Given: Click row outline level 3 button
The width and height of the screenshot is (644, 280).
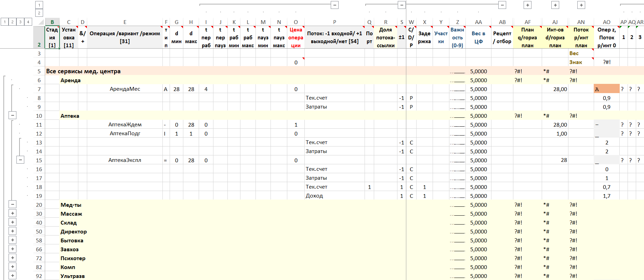Looking at the screenshot, I should pos(20,22).
